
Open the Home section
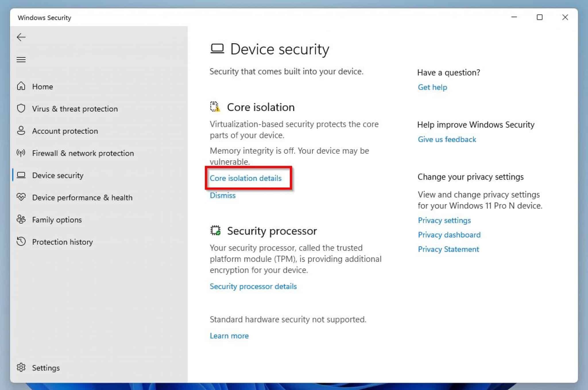[x=42, y=86]
